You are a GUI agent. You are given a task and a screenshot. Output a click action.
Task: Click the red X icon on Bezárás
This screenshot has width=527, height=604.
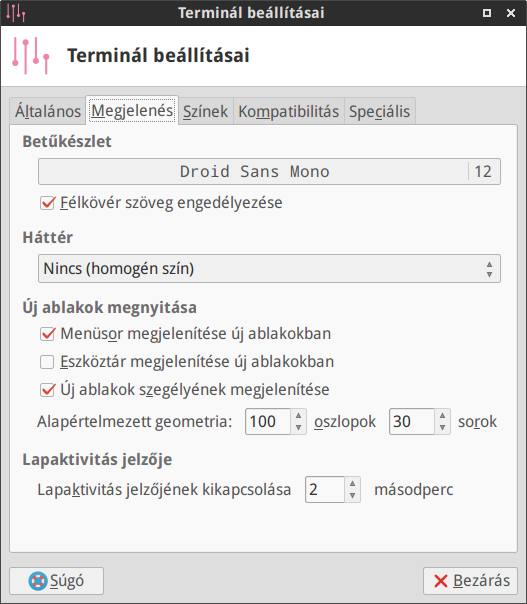click(x=441, y=581)
